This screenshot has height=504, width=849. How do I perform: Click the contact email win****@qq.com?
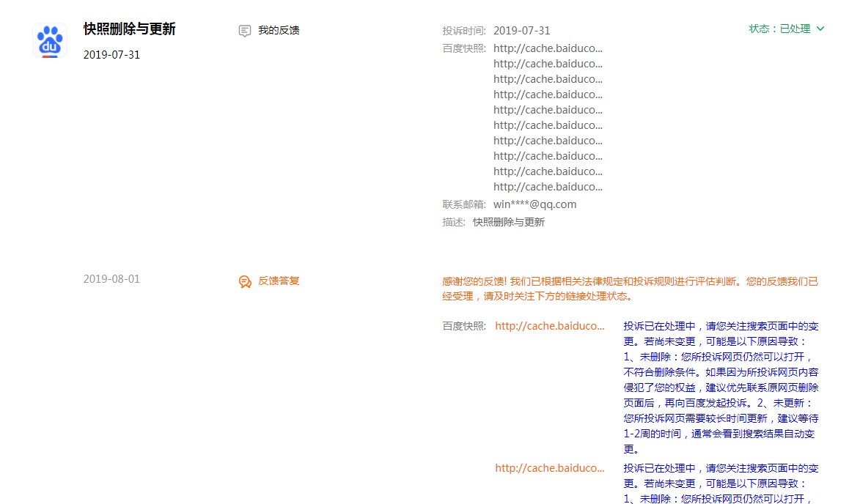pyautogui.click(x=534, y=204)
